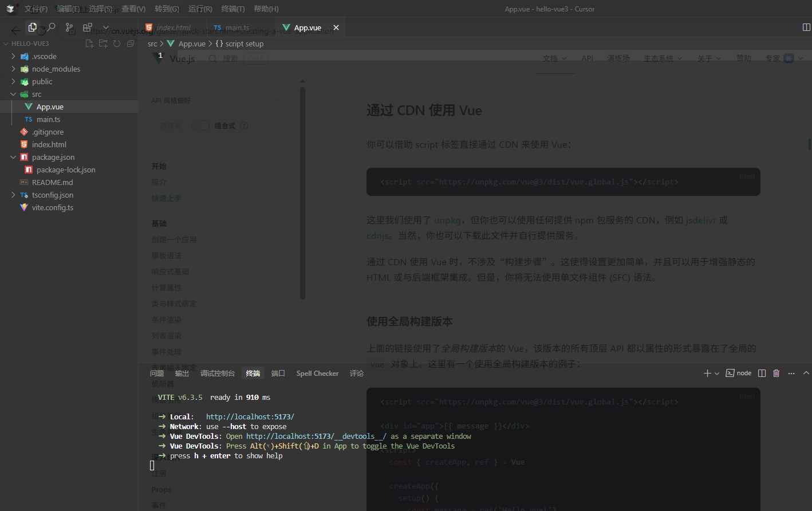The height and width of the screenshot is (511, 812).
Task: Maximize the panel with the chevron-up icon
Action: click(806, 373)
